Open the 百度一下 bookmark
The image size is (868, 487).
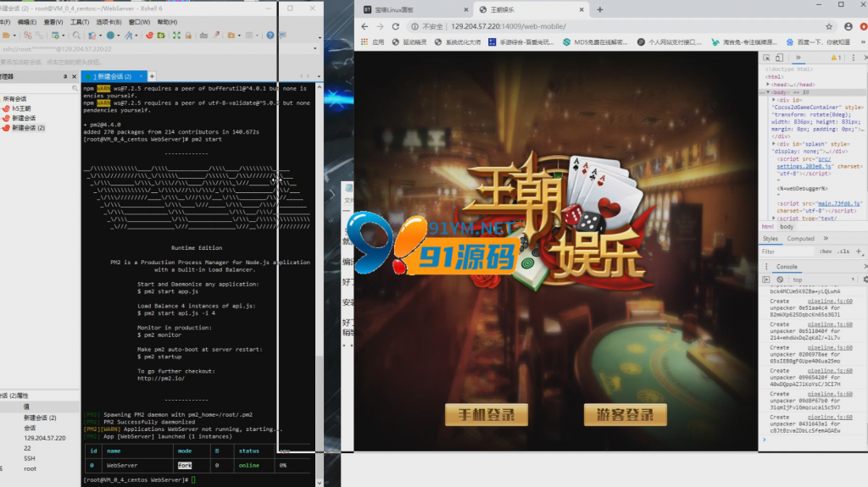coord(818,42)
